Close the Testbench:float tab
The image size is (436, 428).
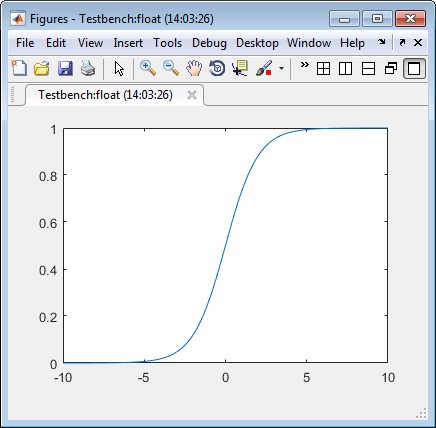click(x=192, y=95)
